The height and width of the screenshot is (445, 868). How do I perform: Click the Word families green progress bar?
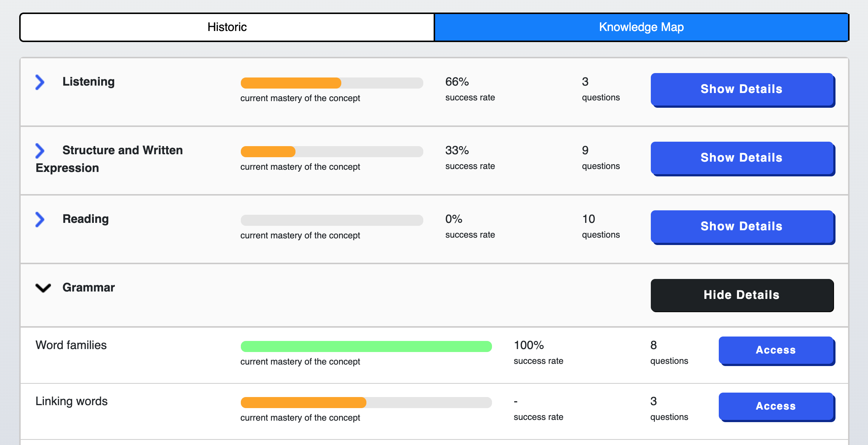coord(366,346)
